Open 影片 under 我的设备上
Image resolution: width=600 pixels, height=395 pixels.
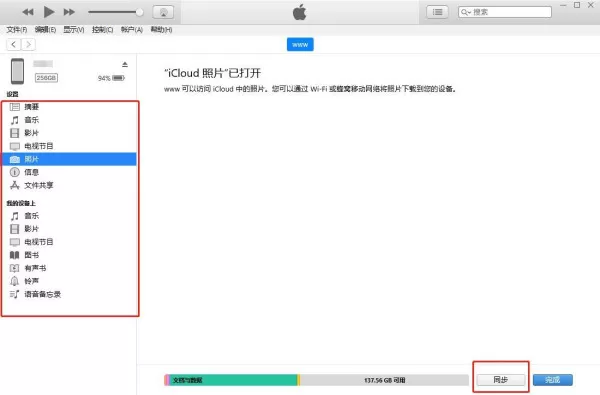point(69,229)
